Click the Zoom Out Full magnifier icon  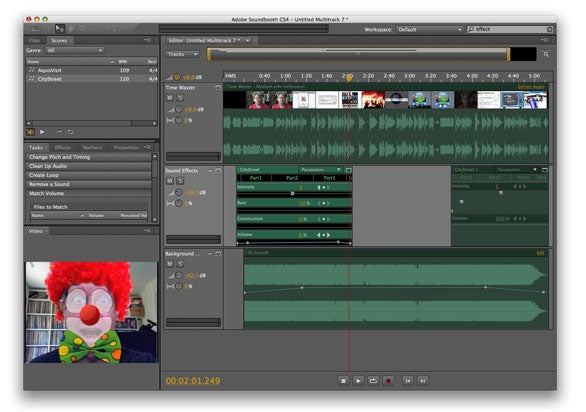pos(546,54)
